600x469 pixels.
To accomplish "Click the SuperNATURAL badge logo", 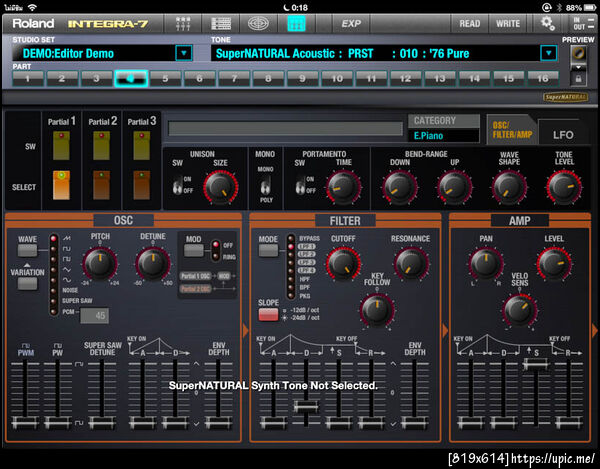I will [x=566, y=97].
